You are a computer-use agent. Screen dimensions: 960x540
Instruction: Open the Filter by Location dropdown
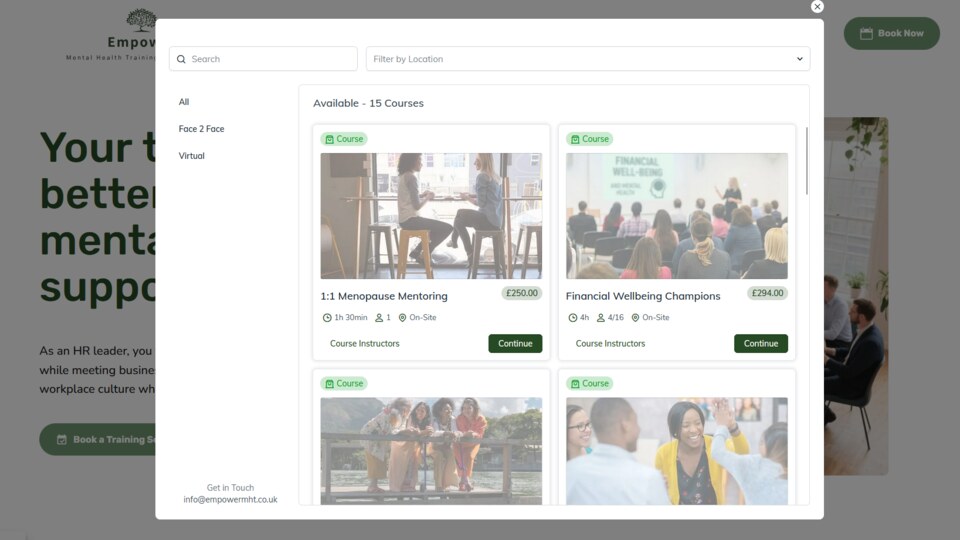pos(587,59)
